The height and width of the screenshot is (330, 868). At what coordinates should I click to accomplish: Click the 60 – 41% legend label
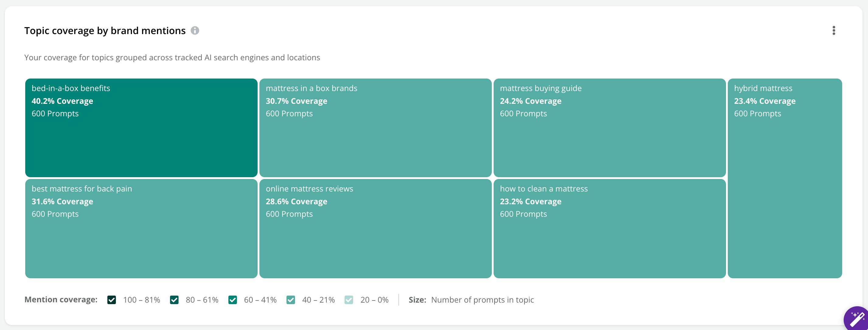click(x=260, y=300)
